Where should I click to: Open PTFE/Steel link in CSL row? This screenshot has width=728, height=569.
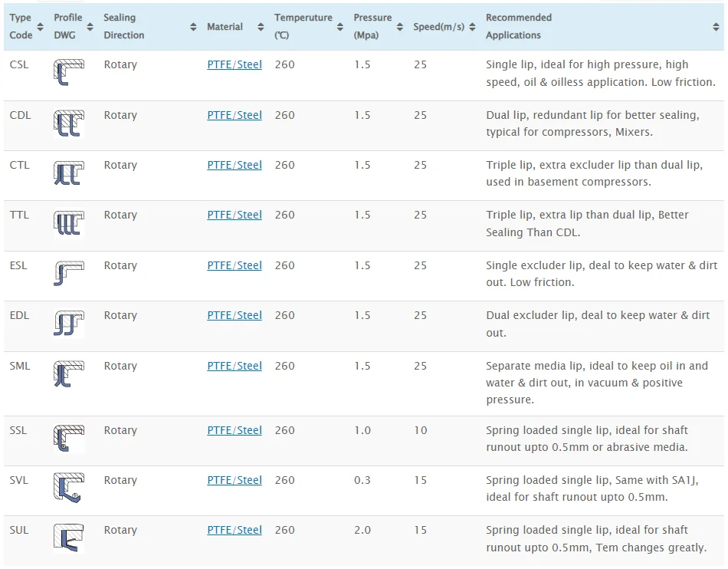coord(234,65)
